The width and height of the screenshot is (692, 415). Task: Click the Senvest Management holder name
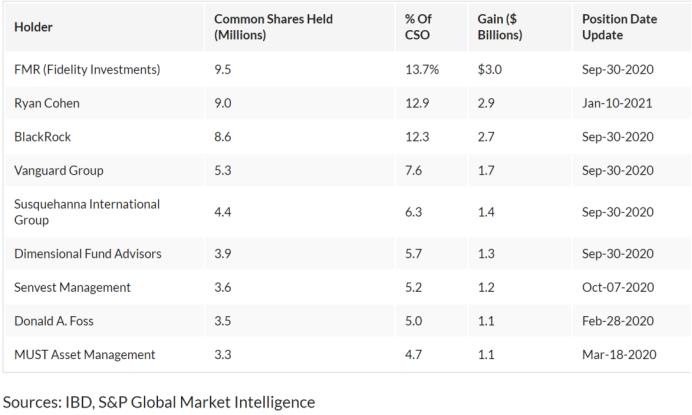click(x=73, y=287)
